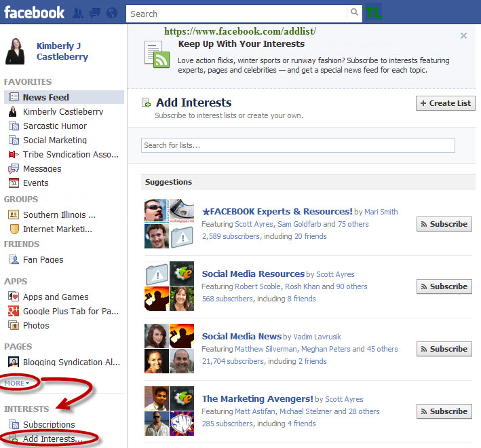Open FACEBOOK Experts & Resources list title
Screen dimensions: 481x448
click(277, 211)
